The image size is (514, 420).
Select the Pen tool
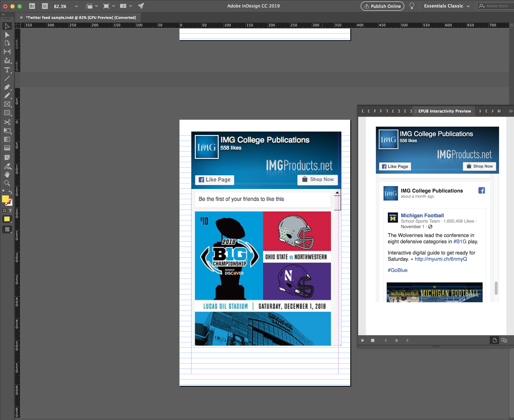[x=7, y=87]
